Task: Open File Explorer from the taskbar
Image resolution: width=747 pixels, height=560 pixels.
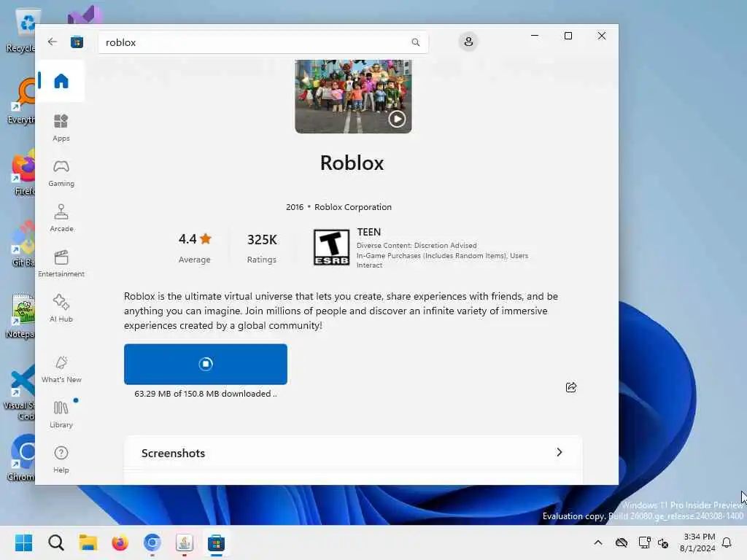Action: coord(88,542)
